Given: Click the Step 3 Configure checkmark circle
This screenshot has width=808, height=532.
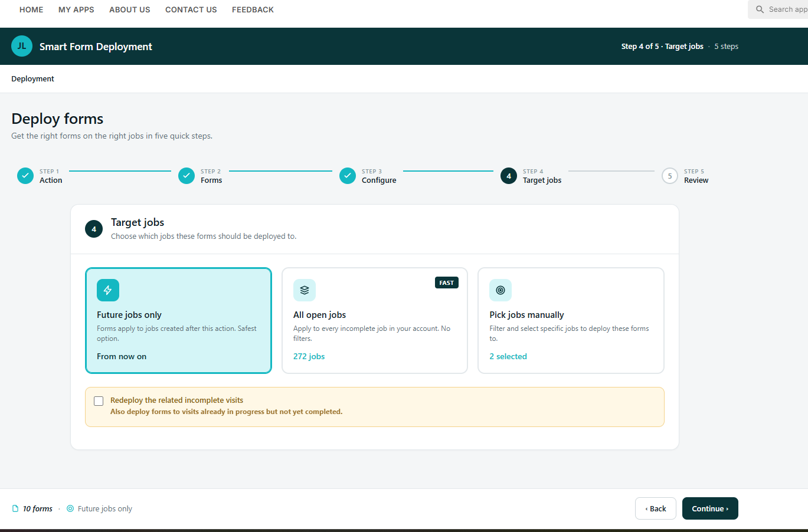Looking at the screenshot, I should (x=348, y=176).
